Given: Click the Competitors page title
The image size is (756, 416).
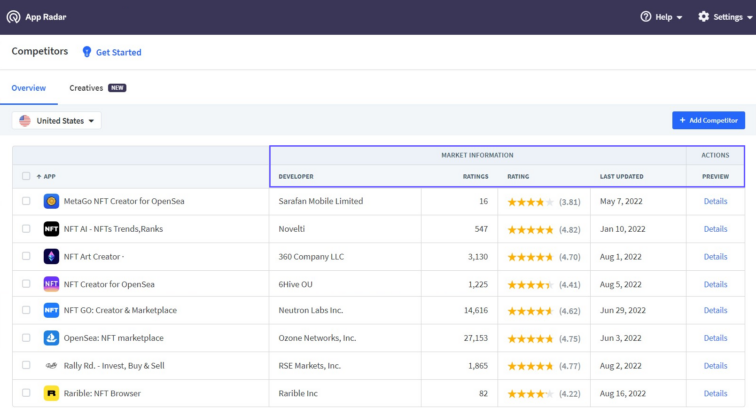Looking at the screenshot, I should (40, 51).
